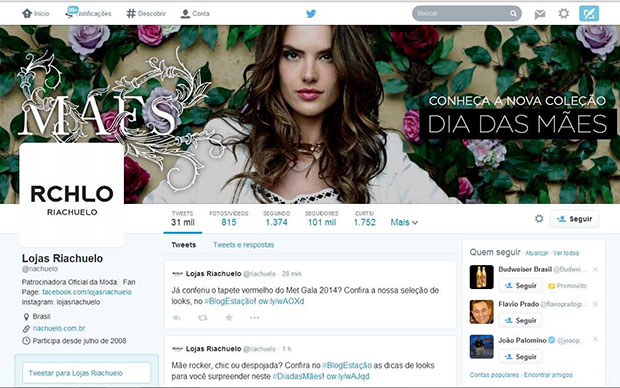Click the Met Gala tweet's small Riachuelo avatar
This screenshot has height=388, width=620.
[x=178, y=274]
